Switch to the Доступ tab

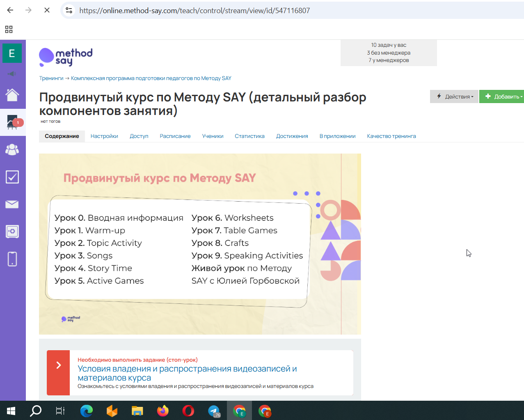(x=139, y=136)
